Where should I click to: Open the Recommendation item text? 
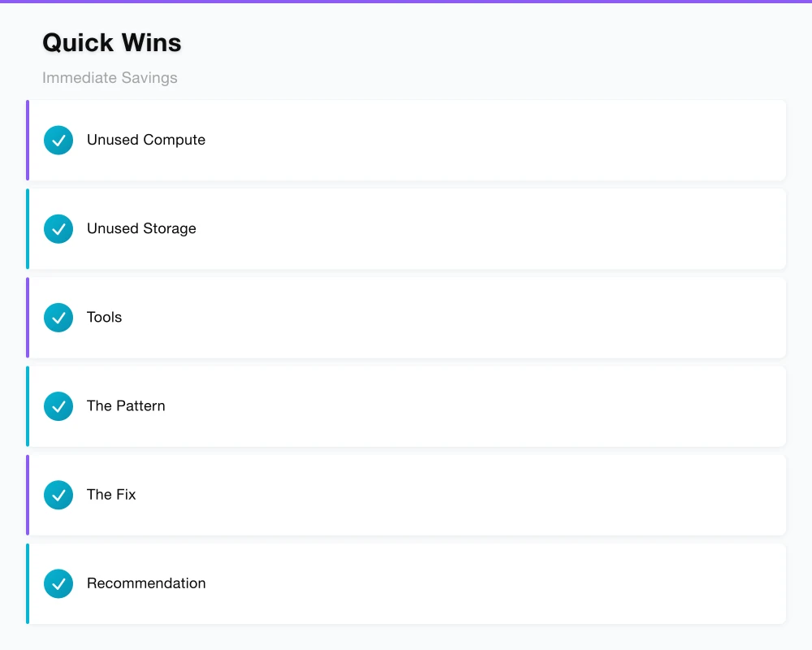point(146,583)
